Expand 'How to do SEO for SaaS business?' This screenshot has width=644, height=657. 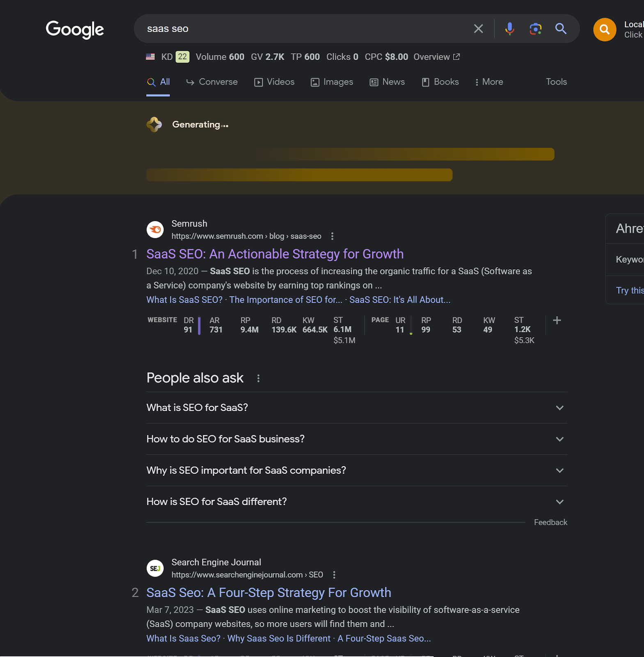357,439
